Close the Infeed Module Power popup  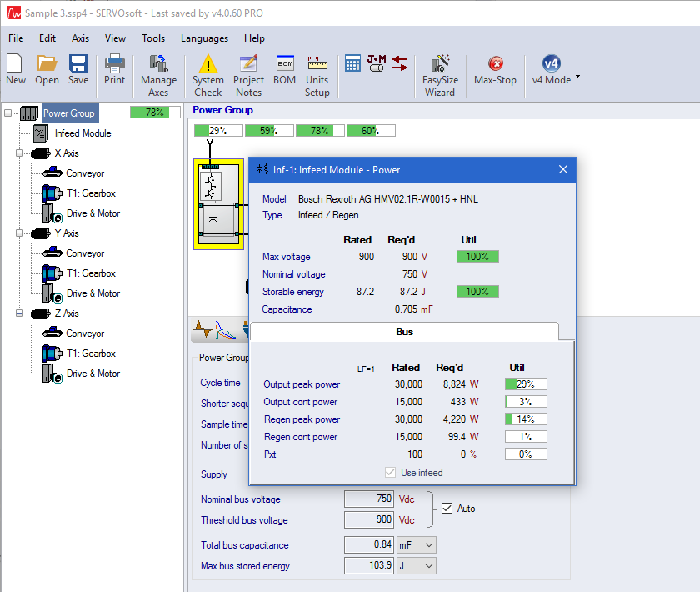(x=562, y=170)
